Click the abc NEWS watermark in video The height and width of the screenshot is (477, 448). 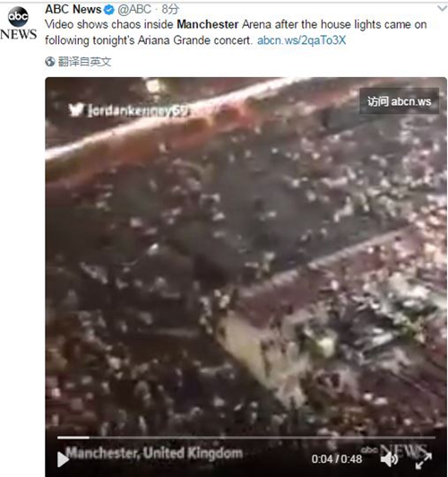pyautogui.click(x=394, y=449)
